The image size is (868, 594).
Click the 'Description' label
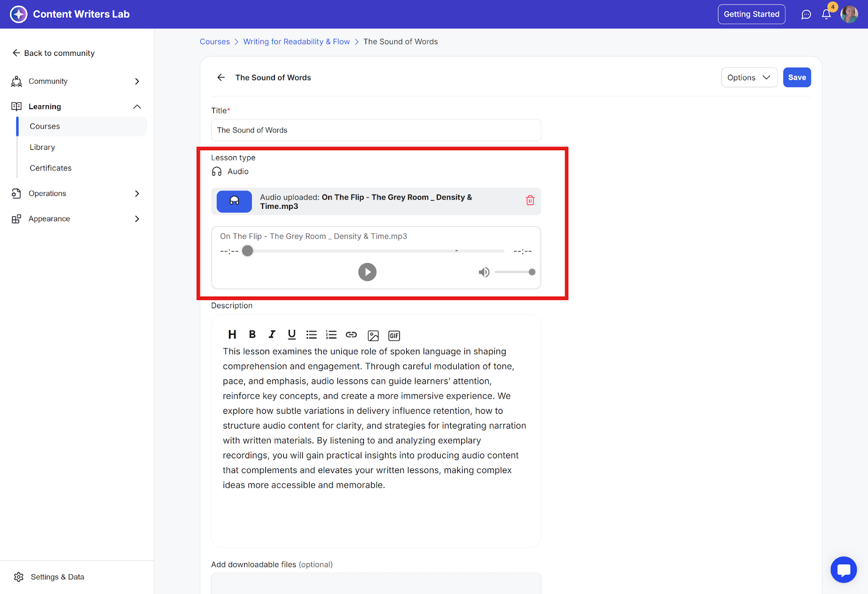coord(232,306)
